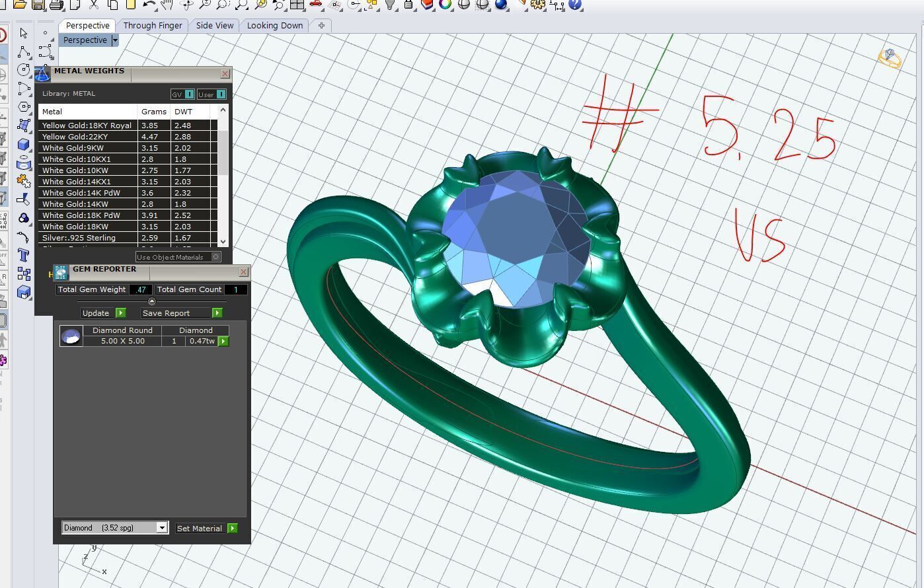Click the metal list scroll up arrow
Viewport: 924px width, 588px height.
223,110
